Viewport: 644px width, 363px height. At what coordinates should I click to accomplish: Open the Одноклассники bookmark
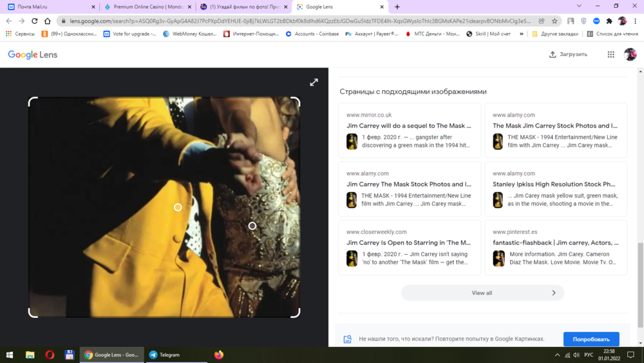(69, 34)
